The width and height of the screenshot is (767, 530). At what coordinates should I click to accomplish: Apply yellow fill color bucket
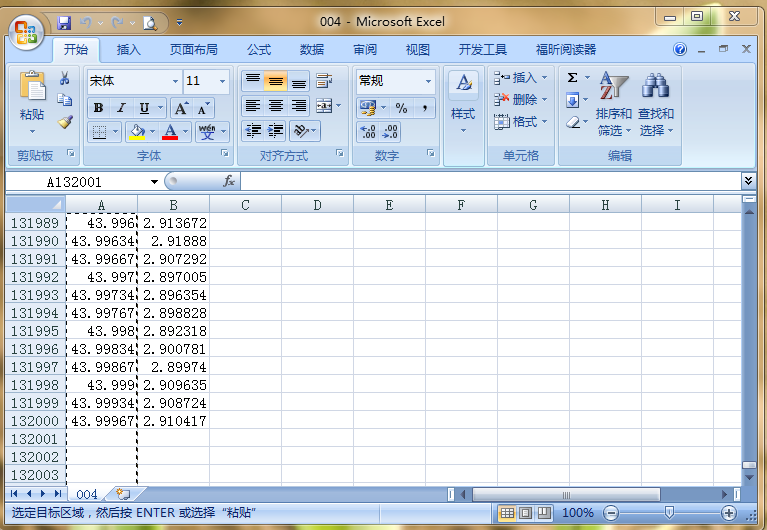point(136,132)
